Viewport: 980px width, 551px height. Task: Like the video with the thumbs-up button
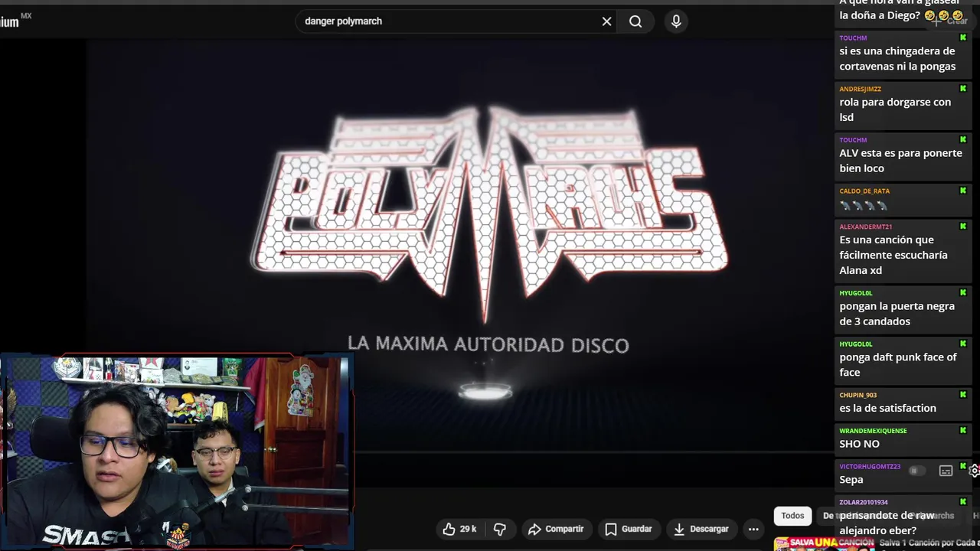coord(459,529)
